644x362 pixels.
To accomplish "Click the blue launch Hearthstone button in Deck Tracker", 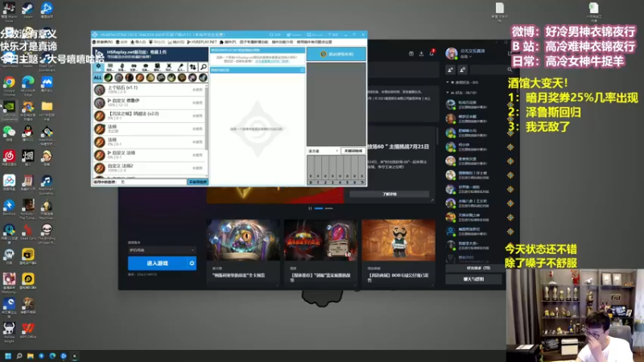I will click(x=336, y=54).
